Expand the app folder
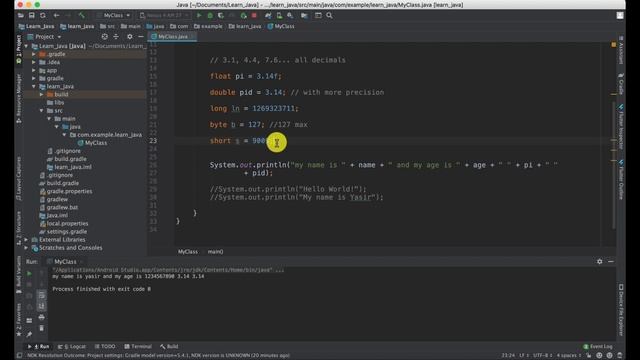The height and width of the screenshot is (360, 640). point(34,70)
